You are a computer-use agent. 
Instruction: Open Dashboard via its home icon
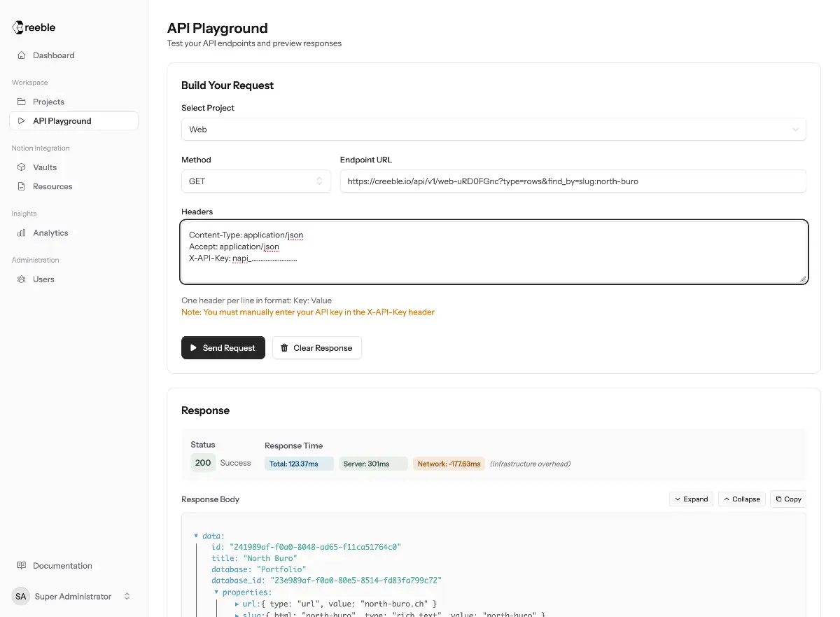click(22, 55)
